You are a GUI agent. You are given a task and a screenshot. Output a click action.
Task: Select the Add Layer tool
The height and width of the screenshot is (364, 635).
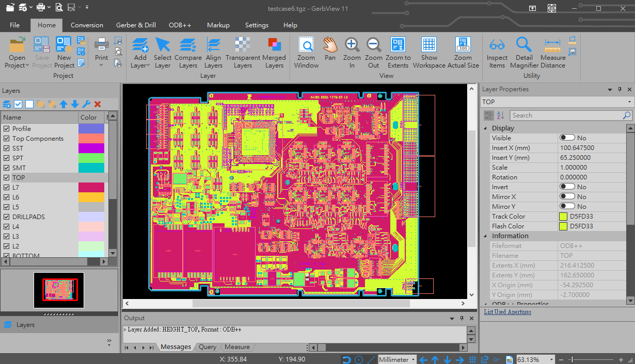point(140,53)
